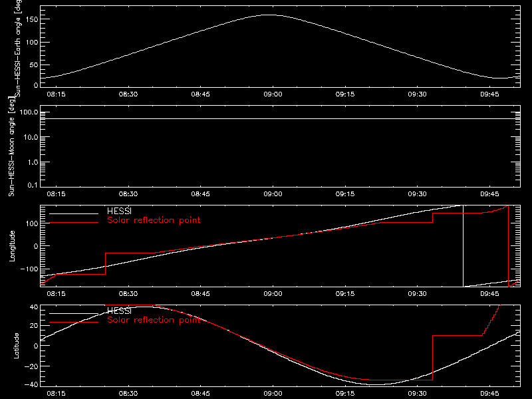Click 09:00 time label under Latitude plot
532x399 pixels.
273,394
